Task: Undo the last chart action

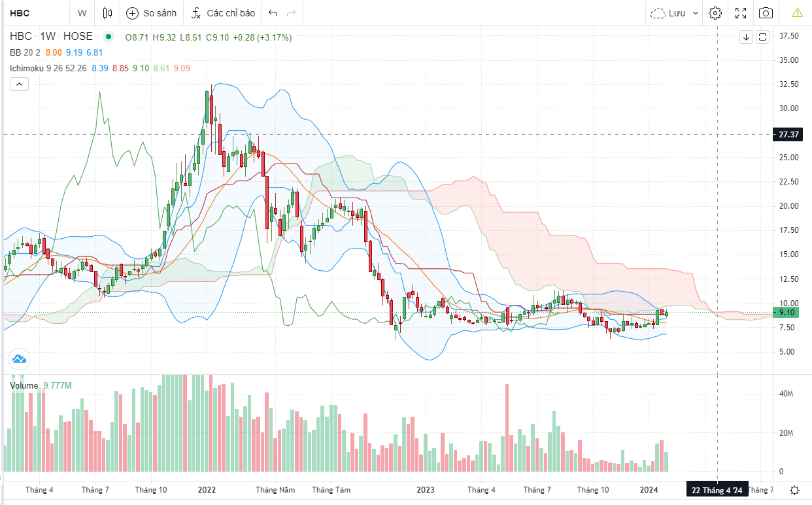Action: coord(273,13)
